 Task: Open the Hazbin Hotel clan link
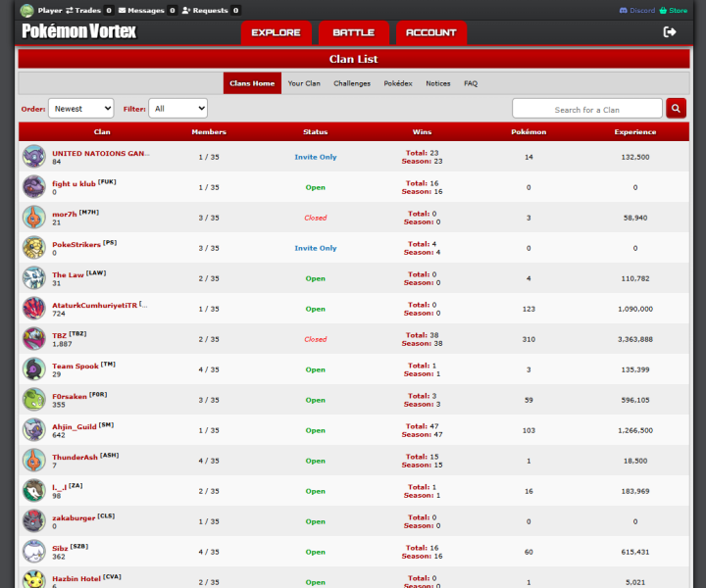point(76,578)
